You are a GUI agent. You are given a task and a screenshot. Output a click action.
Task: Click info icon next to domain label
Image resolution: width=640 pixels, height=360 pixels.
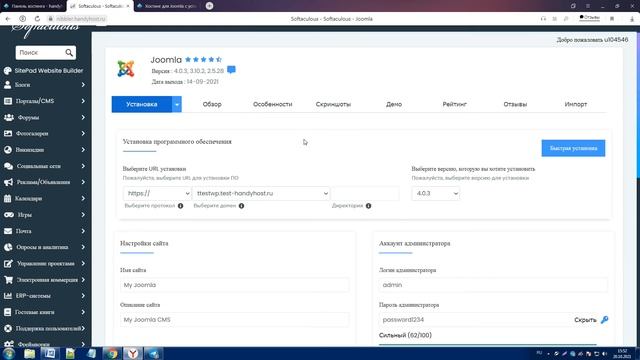click(x=242, y=206)
